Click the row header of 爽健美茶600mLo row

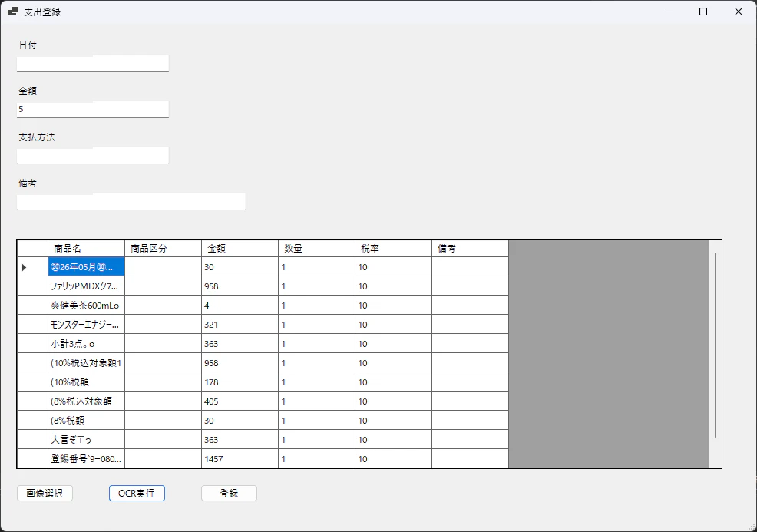(x=33, y=305)
